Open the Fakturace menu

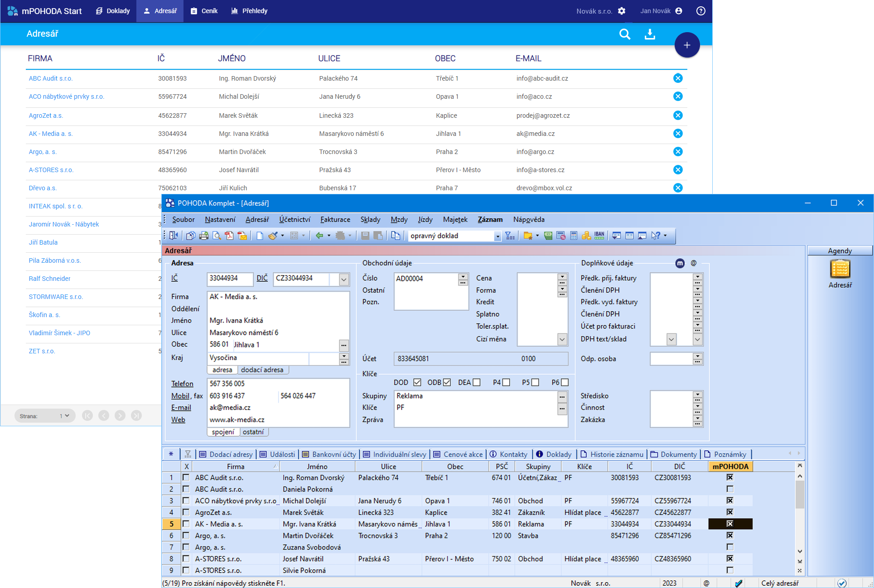click(335, 220)
